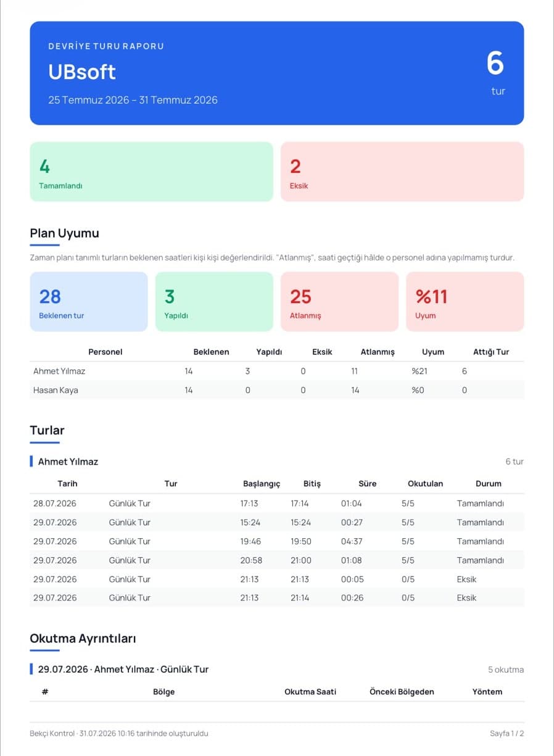Click the 6 tur count in the header
Viewport: 554px width, 756px height.
[495, 72]
